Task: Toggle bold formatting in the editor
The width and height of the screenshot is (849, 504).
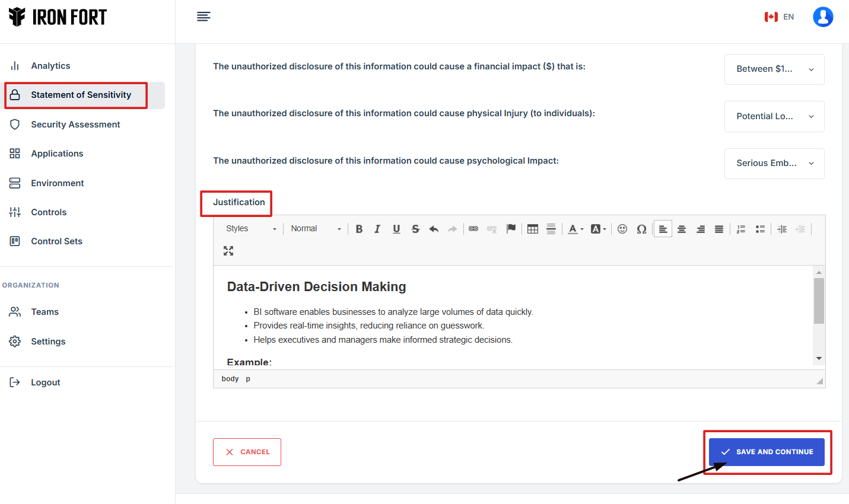Action: tap(359, 229)
